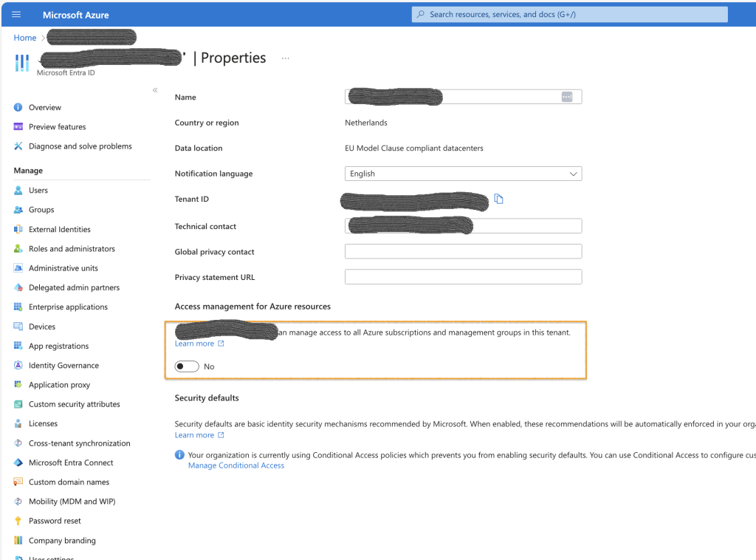Open Learn more link under Security defaults
The image size is (756, 560).
(x=194, y=435)
